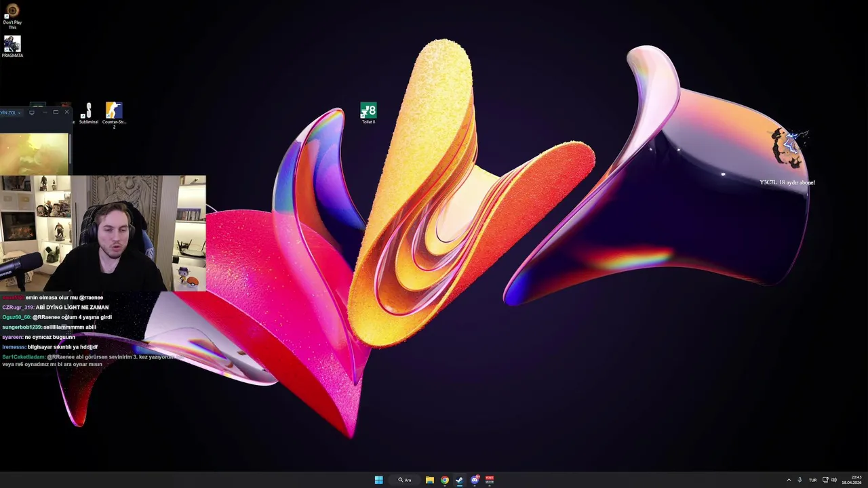The image size is (868, 488).
Task: Select the Toilet 8 desktop icon
Action: click(368, 113)
